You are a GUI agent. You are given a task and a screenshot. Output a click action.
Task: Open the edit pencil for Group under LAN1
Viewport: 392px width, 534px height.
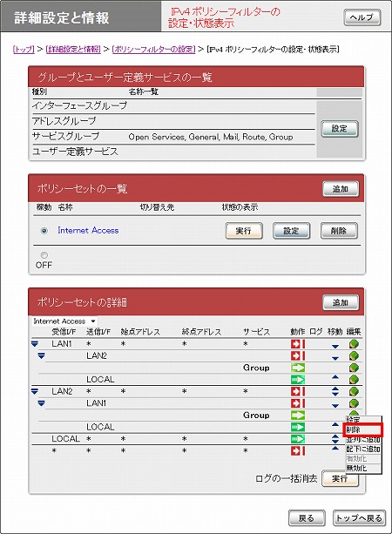click(355, 368)
